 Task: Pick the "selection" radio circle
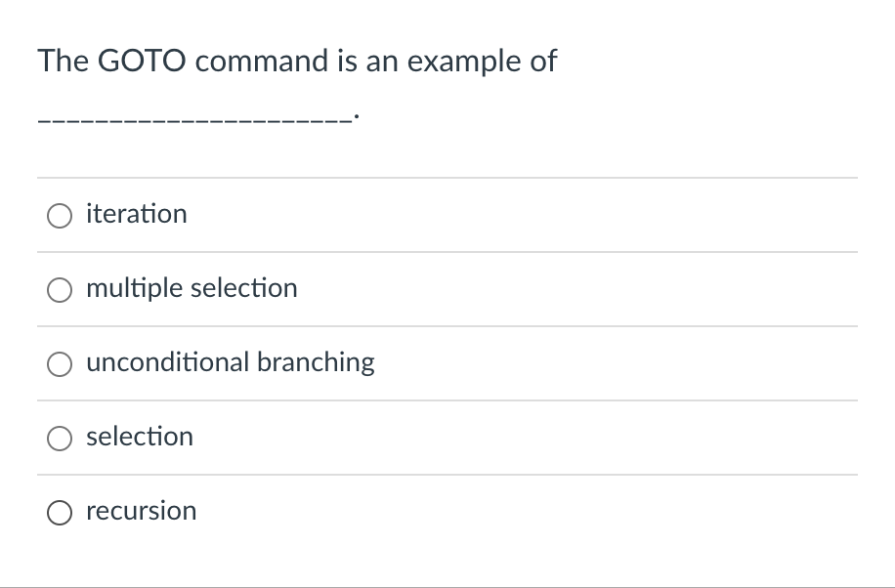(x=60, y=439)
